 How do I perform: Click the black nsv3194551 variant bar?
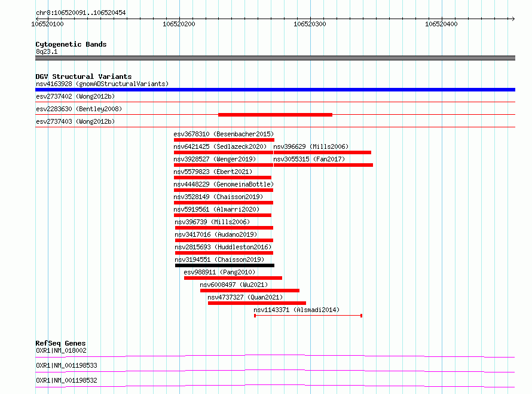(x=225, y=265)
